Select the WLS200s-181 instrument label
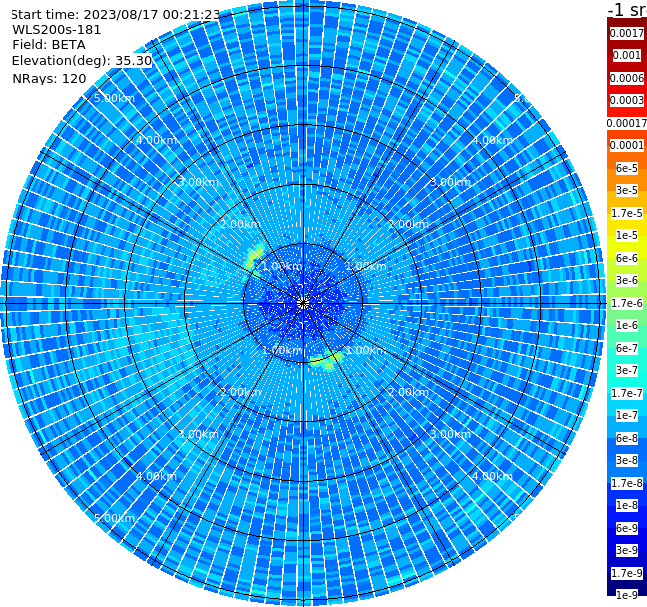This screenshot has width=647, height=607. (57, 30)
